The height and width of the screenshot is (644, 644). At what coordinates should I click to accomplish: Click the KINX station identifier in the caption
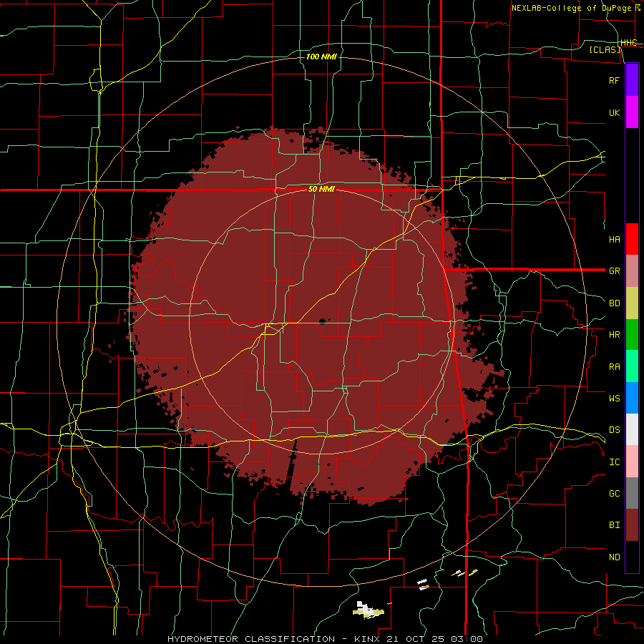click(367, 639)
